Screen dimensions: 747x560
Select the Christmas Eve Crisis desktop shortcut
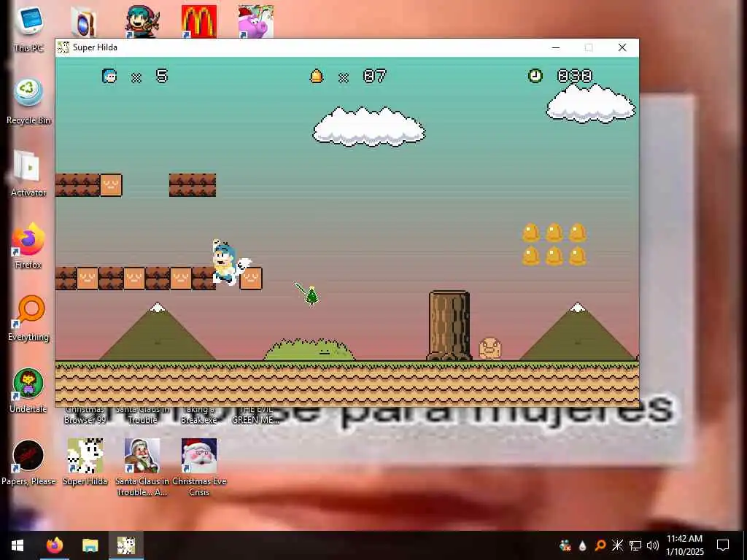199,467
